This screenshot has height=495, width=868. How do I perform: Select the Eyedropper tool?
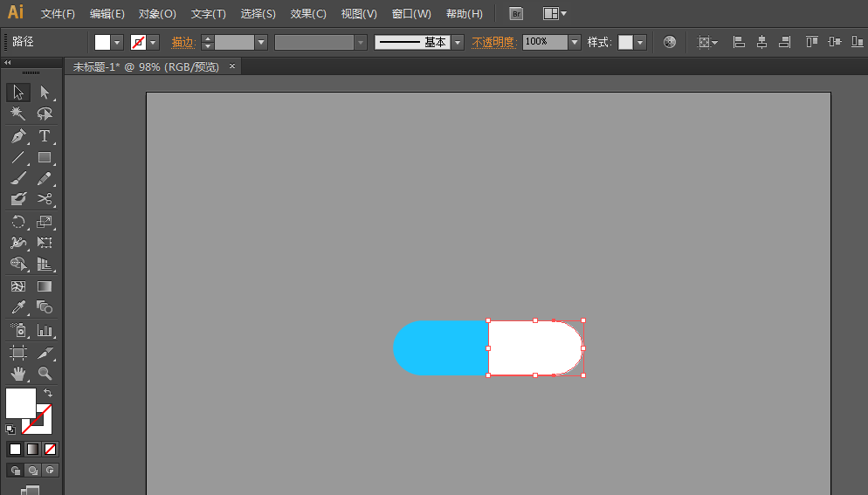point(18,307)
